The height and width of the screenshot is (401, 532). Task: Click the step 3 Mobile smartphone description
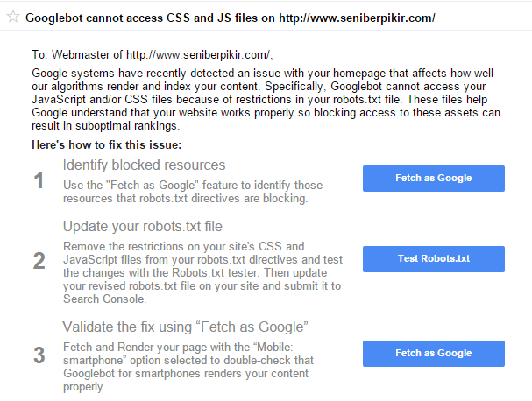coord(188,367)
